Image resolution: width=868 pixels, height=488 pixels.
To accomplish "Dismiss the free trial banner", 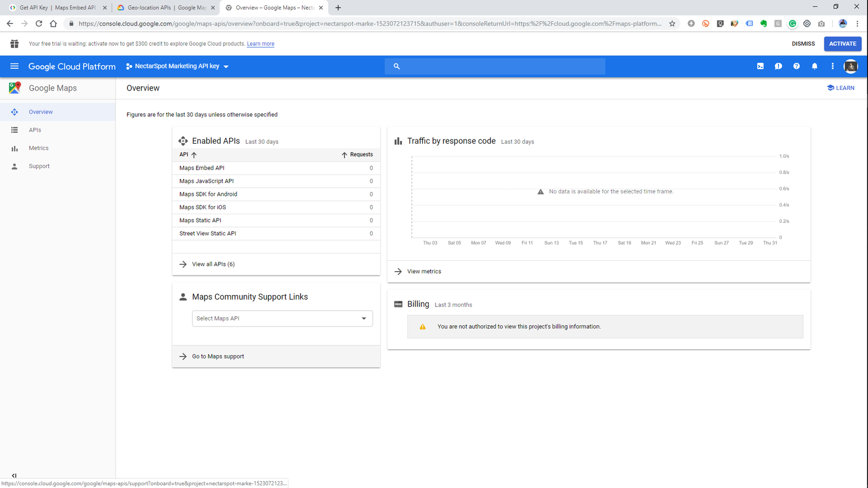I will point(803,44).
